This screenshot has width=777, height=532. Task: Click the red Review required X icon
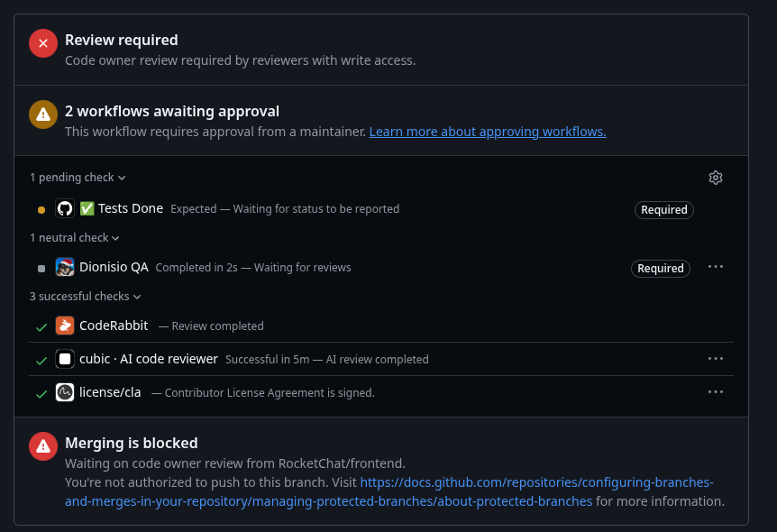pos(43,43)
